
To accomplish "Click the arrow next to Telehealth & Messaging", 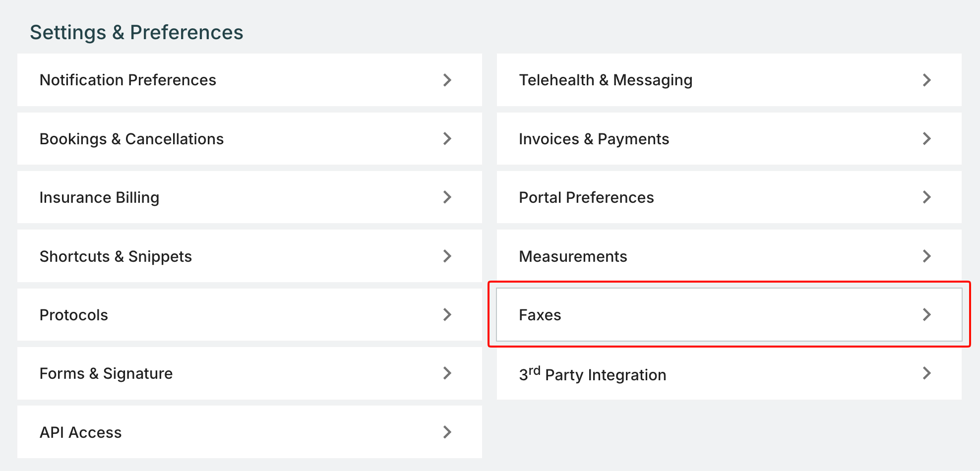I will click(x=926, y=80).
